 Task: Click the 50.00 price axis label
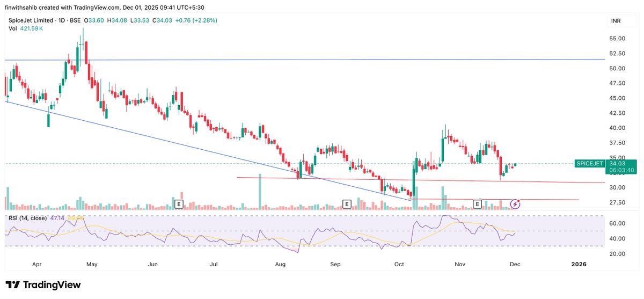click(x=617, y=68)
